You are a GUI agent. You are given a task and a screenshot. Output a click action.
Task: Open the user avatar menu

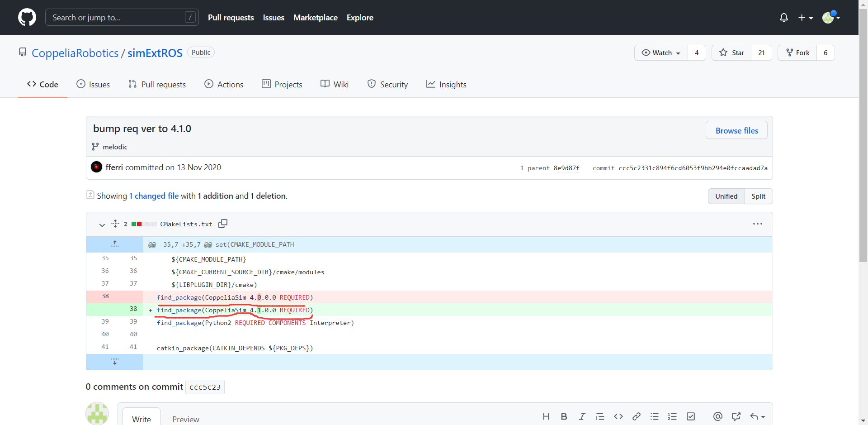831,17
